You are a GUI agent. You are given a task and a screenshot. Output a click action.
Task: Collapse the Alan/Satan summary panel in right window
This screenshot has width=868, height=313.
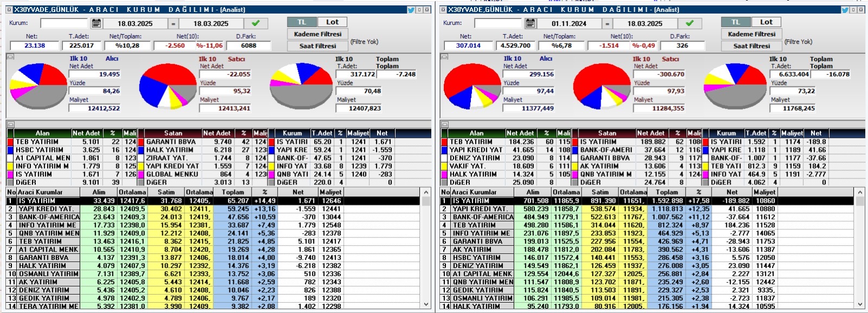(444, 124)
